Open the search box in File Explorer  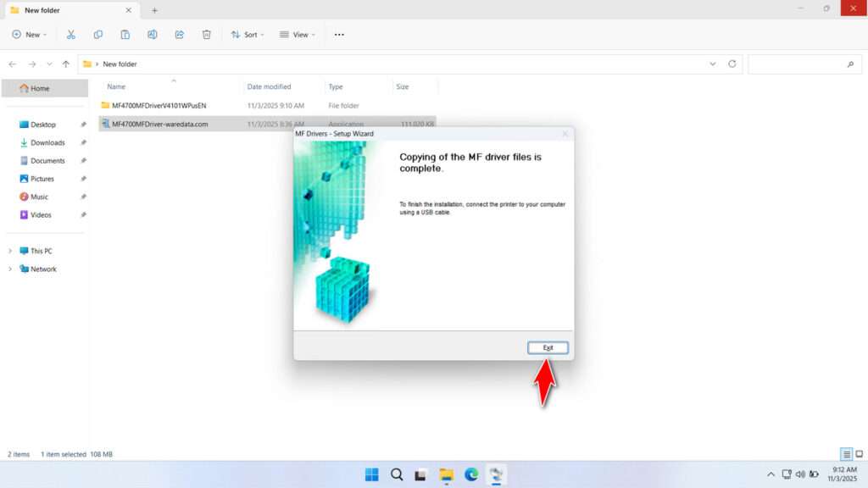pyautogui.click(x=804, y=64)
